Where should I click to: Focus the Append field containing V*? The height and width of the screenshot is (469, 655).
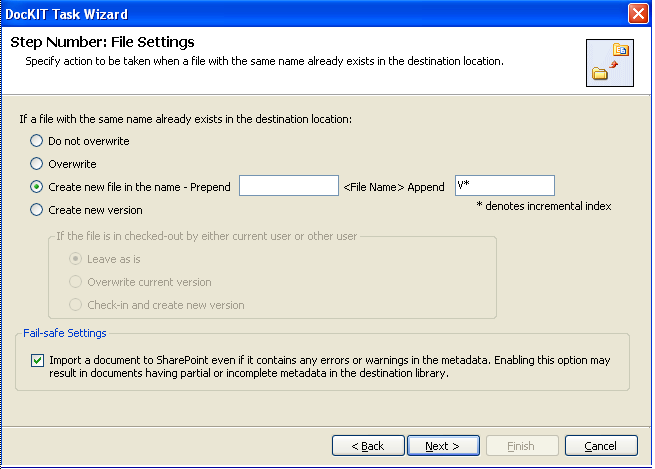coord(505,185)
